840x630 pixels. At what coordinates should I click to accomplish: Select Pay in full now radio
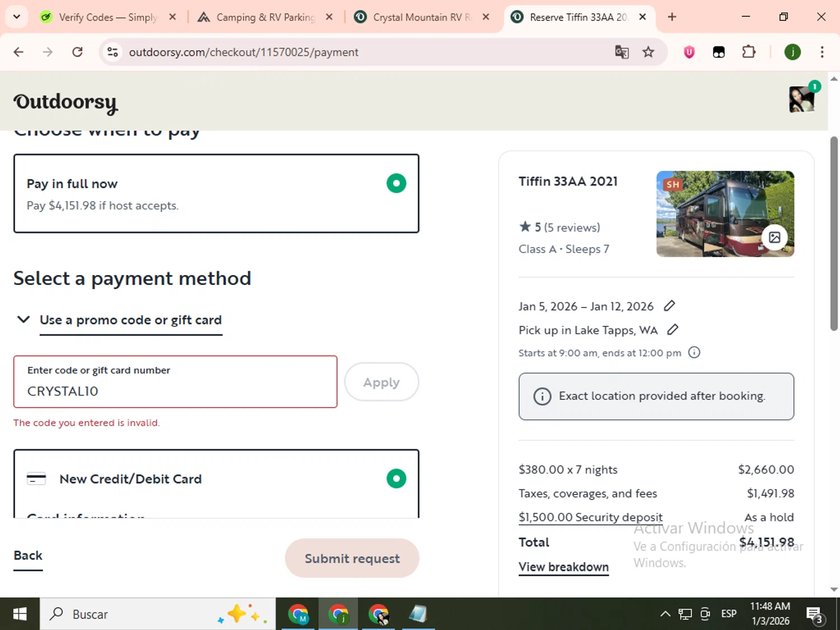[x=396, y=183]
